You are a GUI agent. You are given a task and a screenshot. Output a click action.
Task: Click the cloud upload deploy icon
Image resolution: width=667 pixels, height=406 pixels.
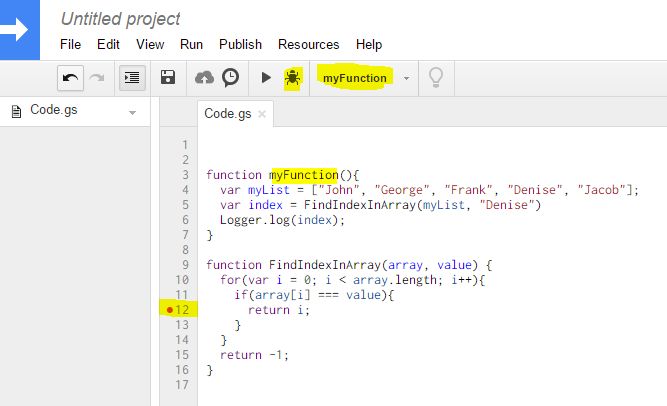click(204, 78)
